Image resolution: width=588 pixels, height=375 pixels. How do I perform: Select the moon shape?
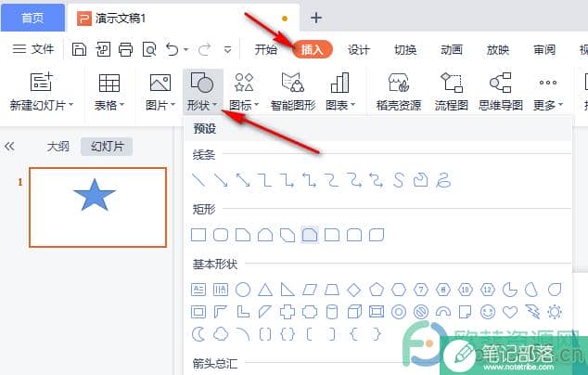pos(198,334)
